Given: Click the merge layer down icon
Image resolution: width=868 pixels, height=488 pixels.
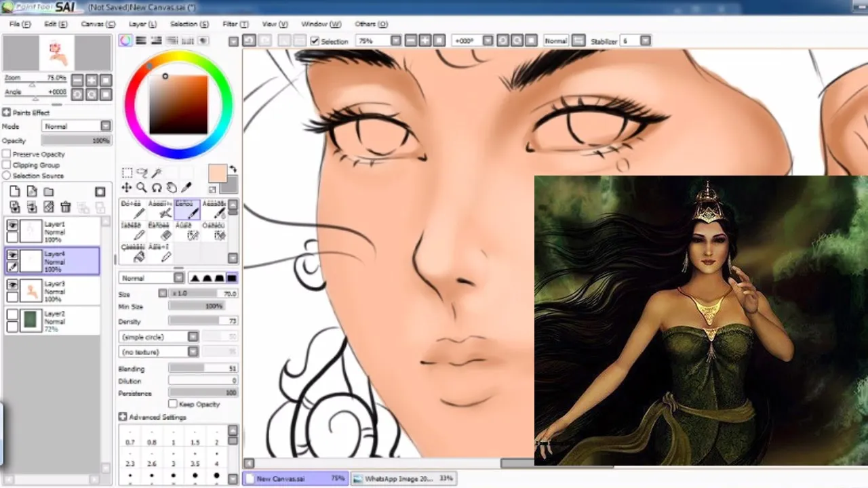Looking at the screenshot, I should [x=32, y=207].
